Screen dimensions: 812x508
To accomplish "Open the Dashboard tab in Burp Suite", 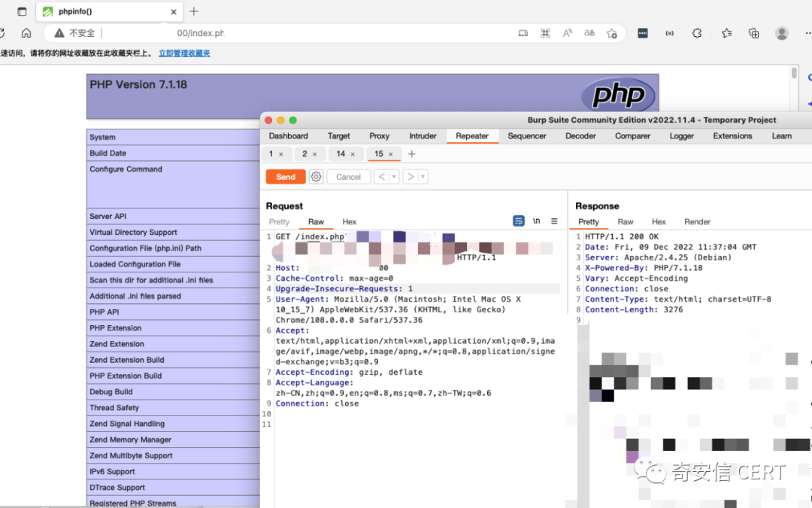I will 289,135.
